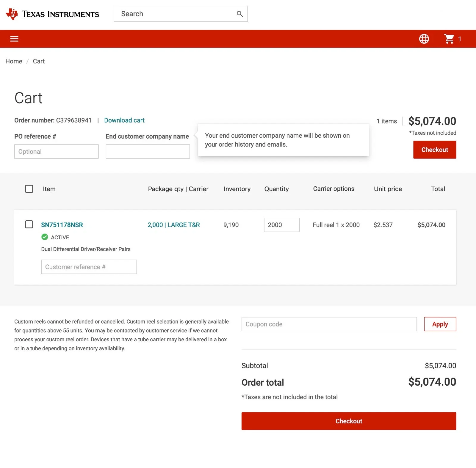
Task: Click the top Checkout button
Action: (435, 150)
